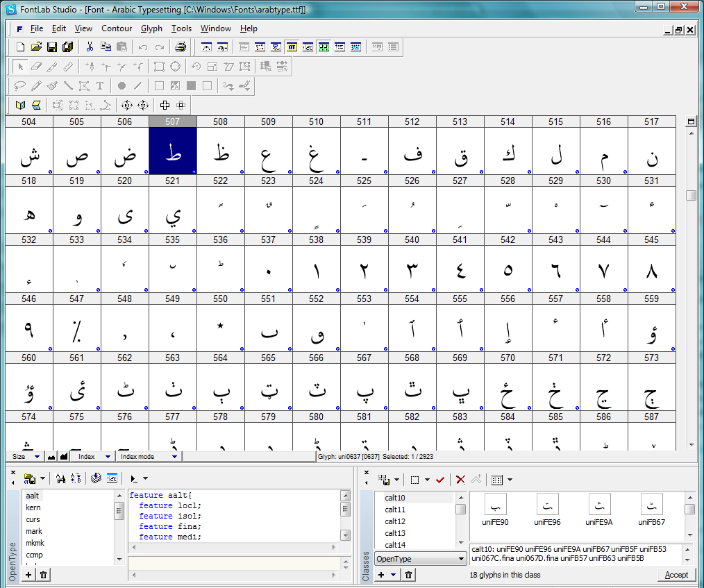Click glyph cell 553 in font window
This screenshot has width=704, height=588.
tap(364, 328)
